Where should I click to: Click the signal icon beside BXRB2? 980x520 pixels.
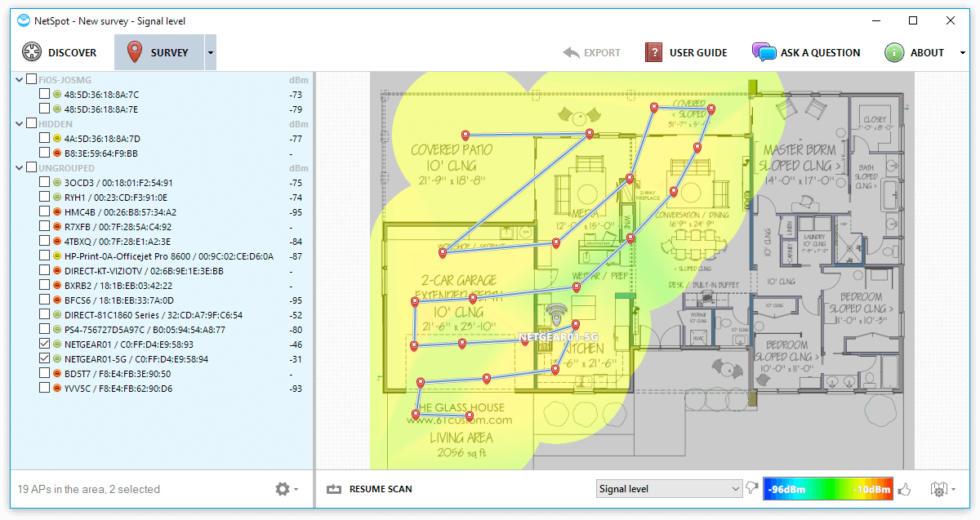[57, 286]
